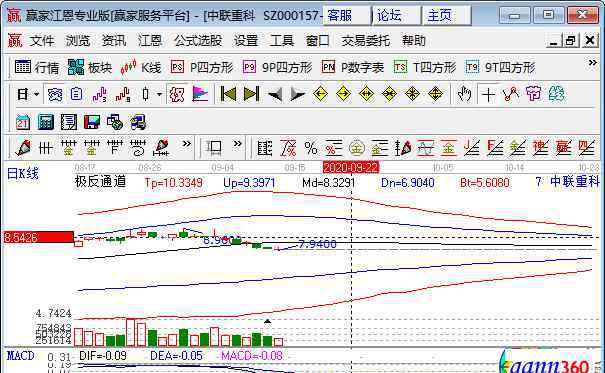605x373 pixels.
Task: Open the 江恩 menu
Action: (x=150, y=41)
